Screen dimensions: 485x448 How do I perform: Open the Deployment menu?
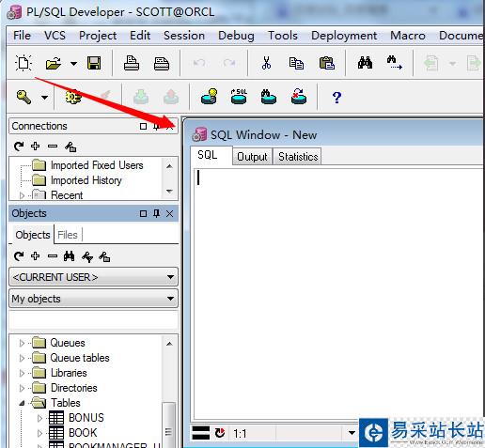click(344, 36)
